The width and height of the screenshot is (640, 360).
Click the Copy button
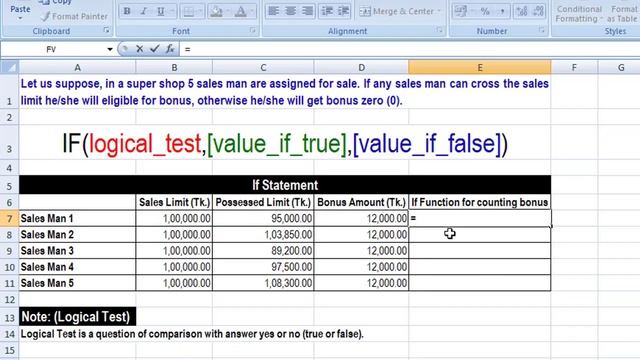pyautogui.click(x=56, y=2)
